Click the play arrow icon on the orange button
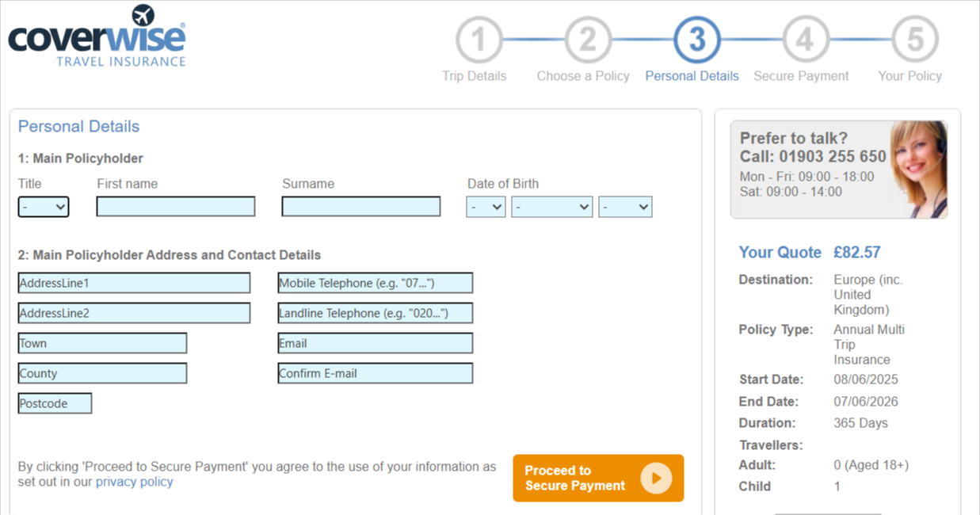Screen dimensions: 980x515 click(x=656, y=478)
